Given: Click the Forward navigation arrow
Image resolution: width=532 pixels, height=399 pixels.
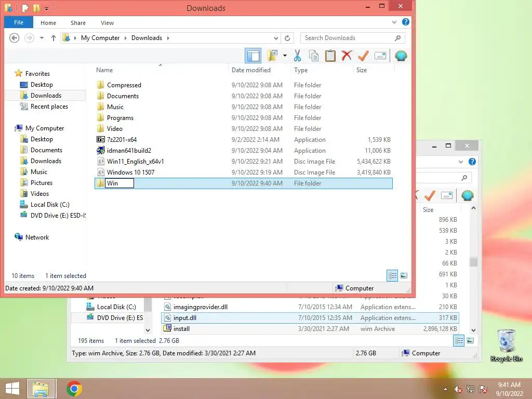Looking at the screenshot, I should [x=29, y=37].
